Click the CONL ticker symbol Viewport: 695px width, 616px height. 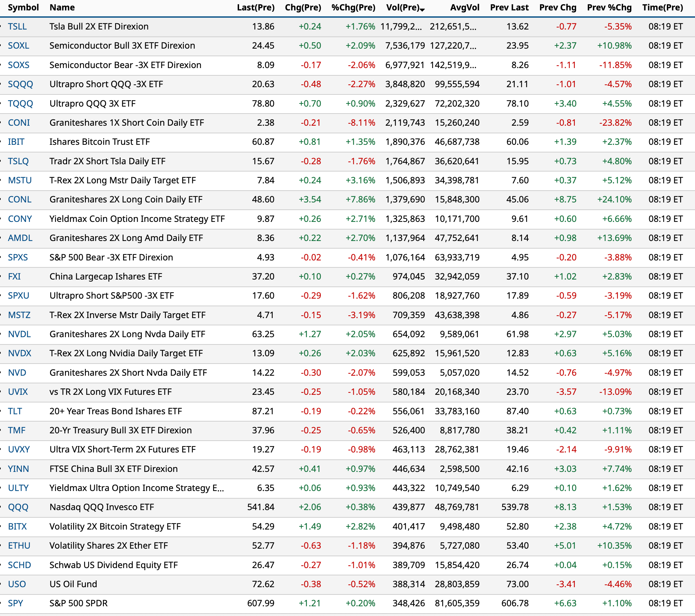click(x=19, y=199)
